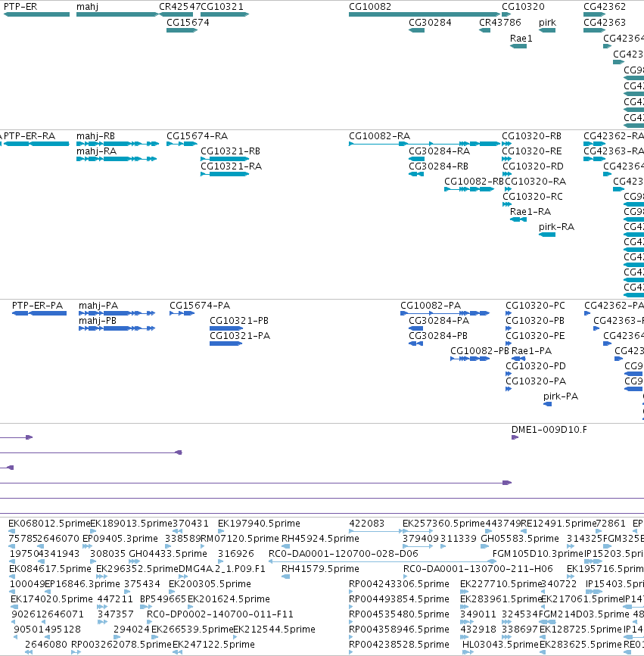Viewport: 644px width, 656px height.
Task: Click clone RC0-DP0002-140700-011-F11
Action: pyautogui.click(x=220, y=614)
